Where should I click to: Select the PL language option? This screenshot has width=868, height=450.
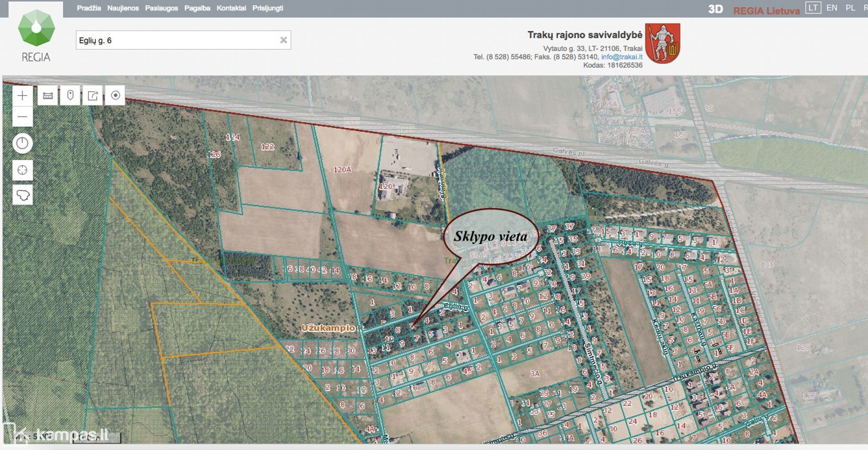click(850, 8)
